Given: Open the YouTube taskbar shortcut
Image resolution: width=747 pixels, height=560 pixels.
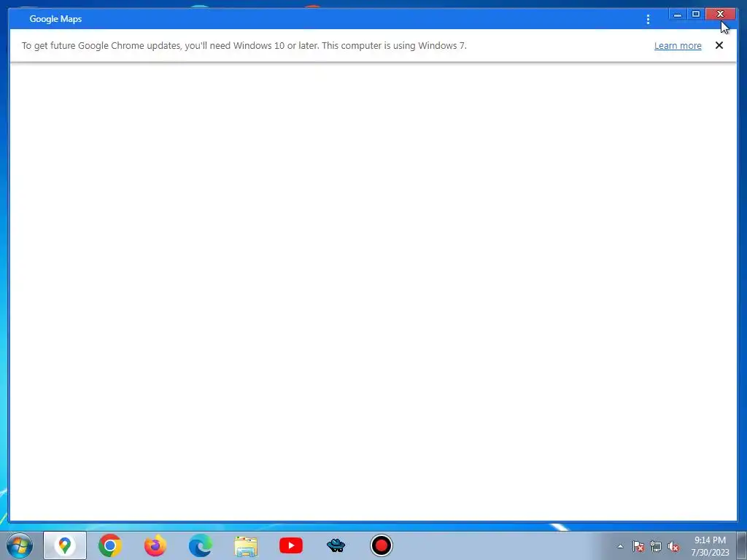Looking at the screenshot, I should pos(291,545).
